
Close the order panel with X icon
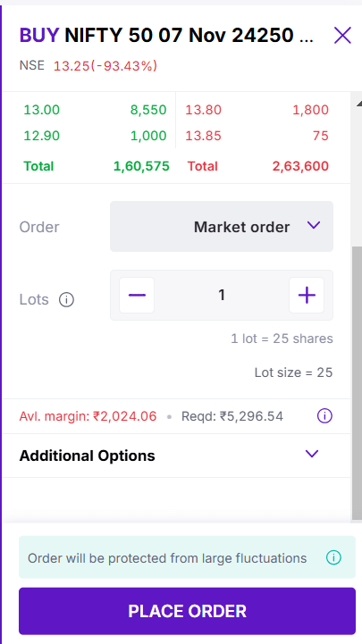click(x=342, y=36)
